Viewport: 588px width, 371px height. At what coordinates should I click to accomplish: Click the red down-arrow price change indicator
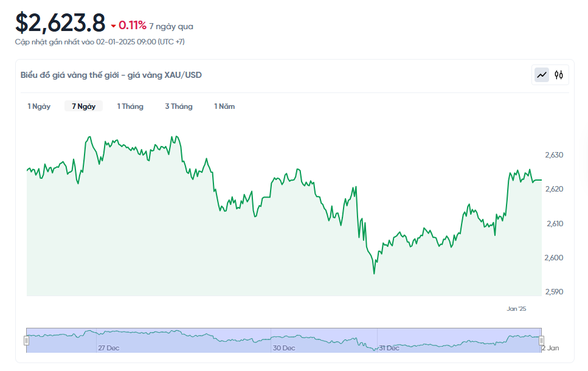113,26
